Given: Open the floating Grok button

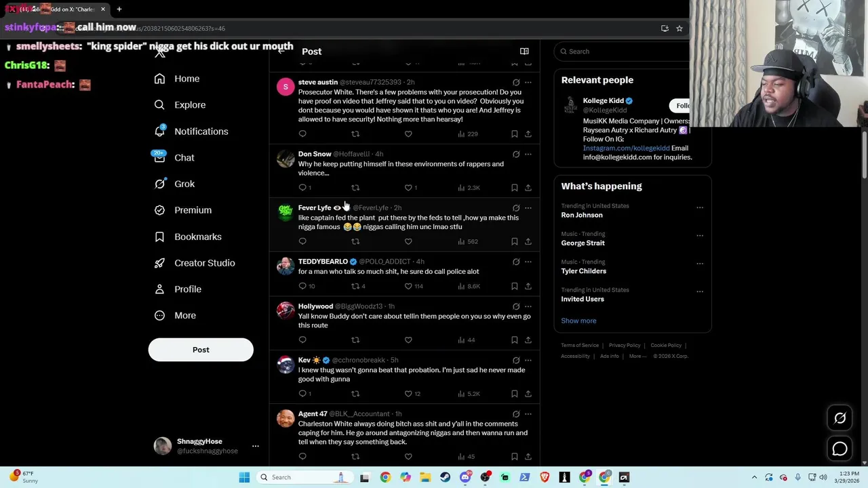Looking at the screenshot, I should tap(840, 418).
